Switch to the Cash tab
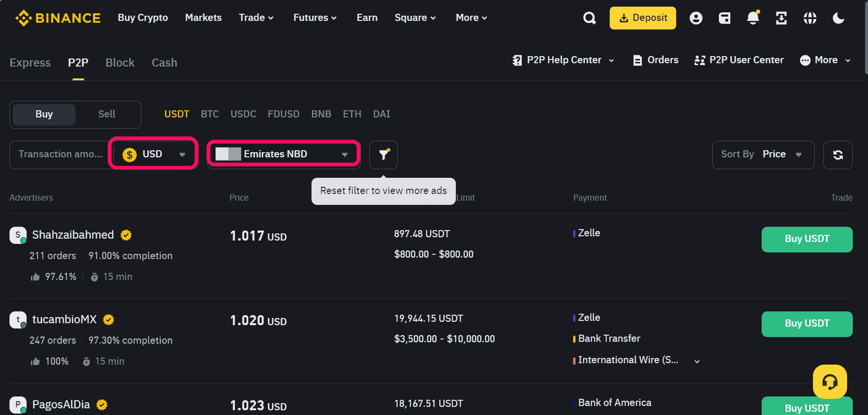This screenshot has height=415, width=868. coord(164,63)
